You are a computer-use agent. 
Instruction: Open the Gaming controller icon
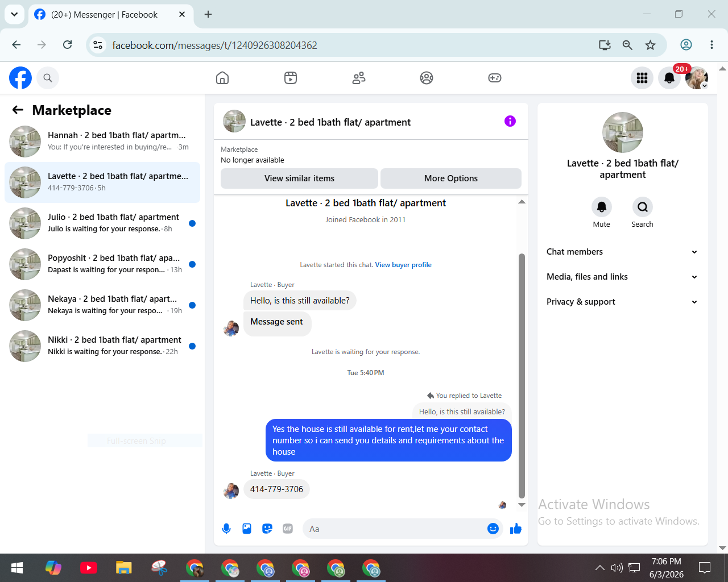point(495,78)
